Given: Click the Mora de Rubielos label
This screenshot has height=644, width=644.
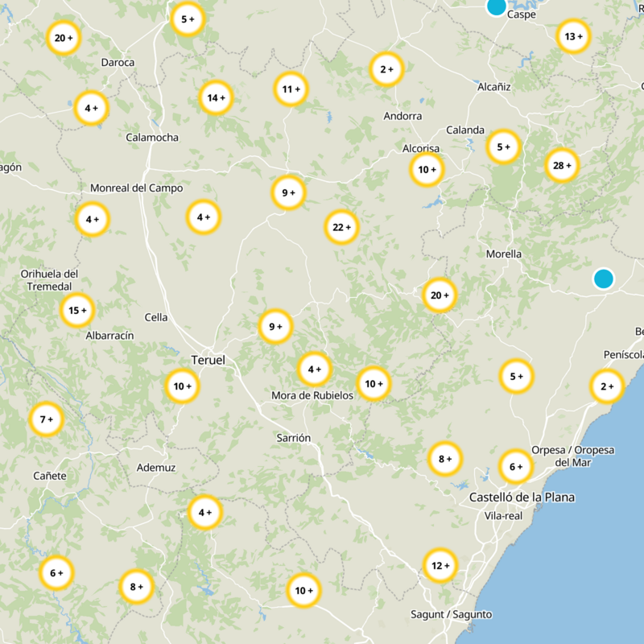Looking at the screenshot, I should coord(312,395).
